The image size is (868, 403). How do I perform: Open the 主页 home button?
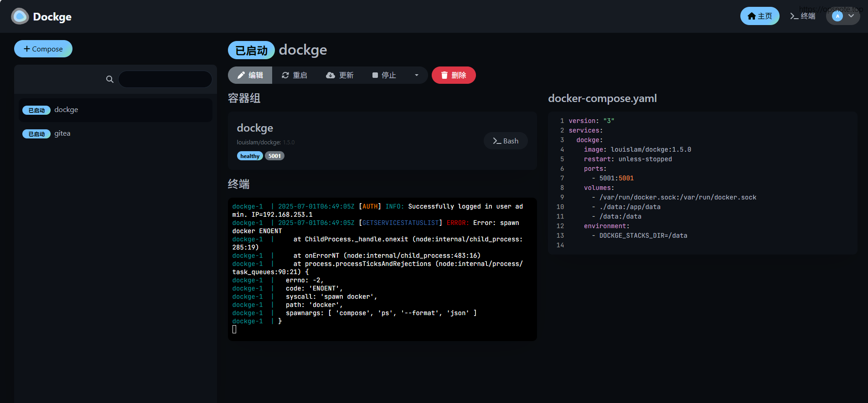(759, 16)
